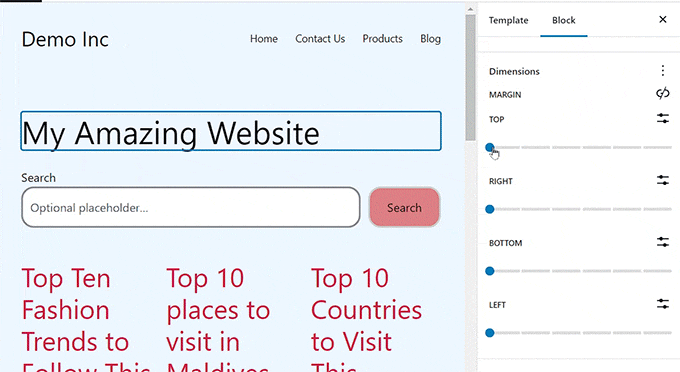Toggle the margin sides link icon
680x372 pixels.
[x=662, y=94]
